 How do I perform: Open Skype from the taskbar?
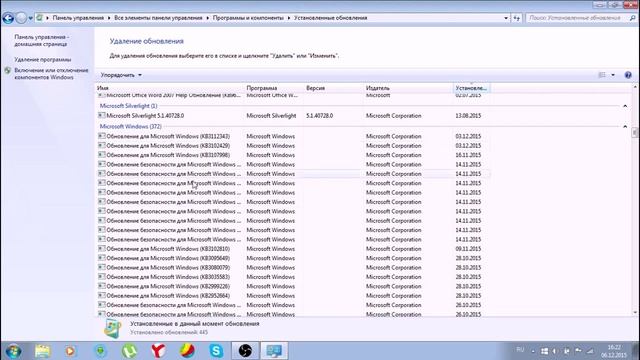pos(216,351)
